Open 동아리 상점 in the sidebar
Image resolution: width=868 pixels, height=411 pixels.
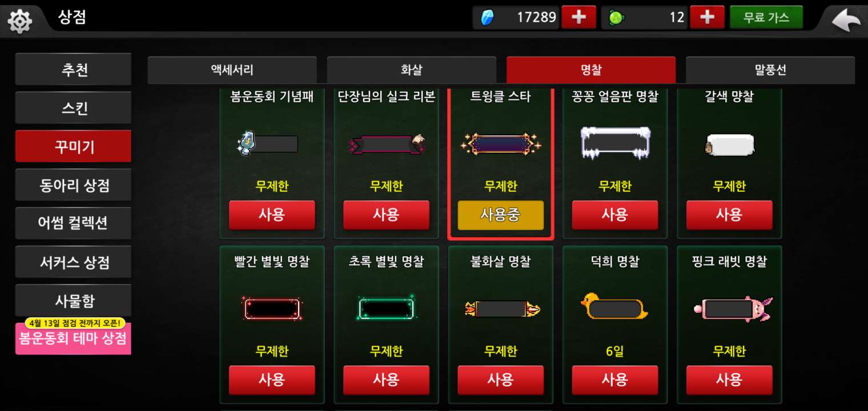[74, 185]
